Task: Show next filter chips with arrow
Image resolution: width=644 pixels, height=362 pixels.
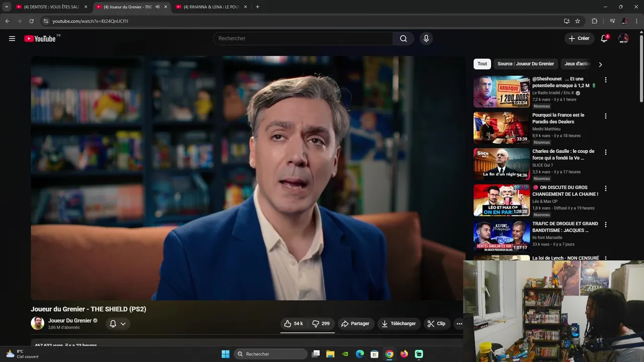Action: pyautogui.click(x=600, y=64)
